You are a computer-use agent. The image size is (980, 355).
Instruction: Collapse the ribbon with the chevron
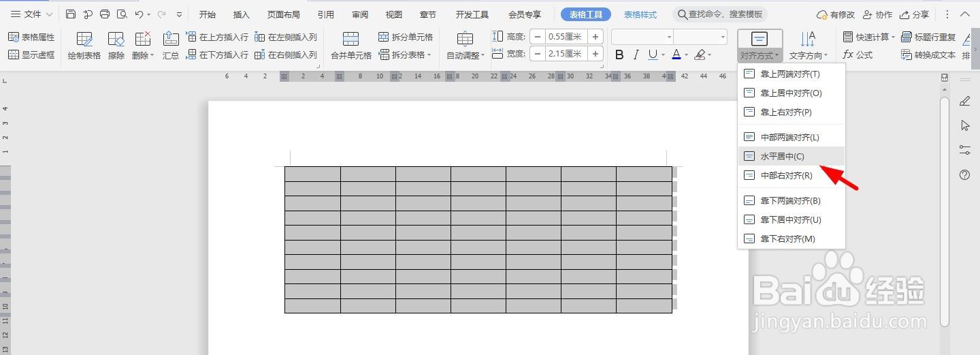pos(965,14)
